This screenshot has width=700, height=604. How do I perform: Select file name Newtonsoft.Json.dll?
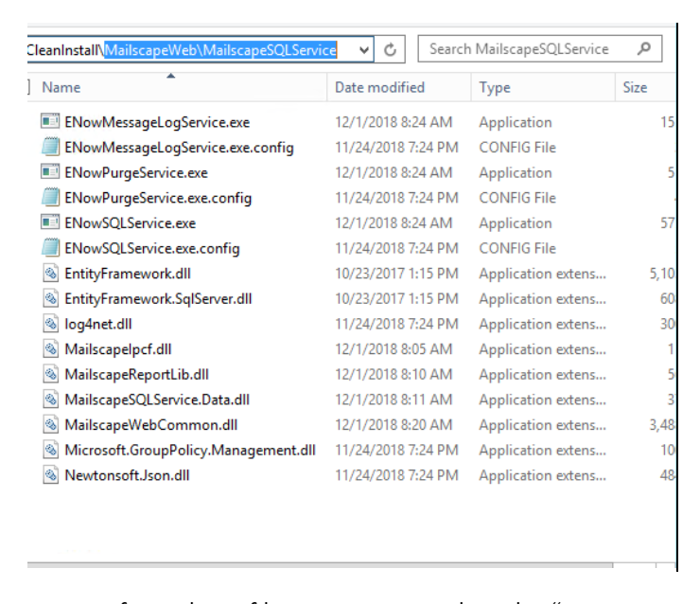(x=127, y=476)
